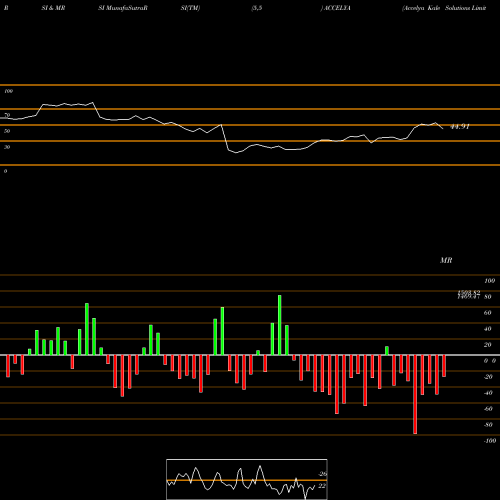Image resolution: width=500 pixels, height=500 pixels.
Task: Click the MR axis label -100
Action: [489, 441]
